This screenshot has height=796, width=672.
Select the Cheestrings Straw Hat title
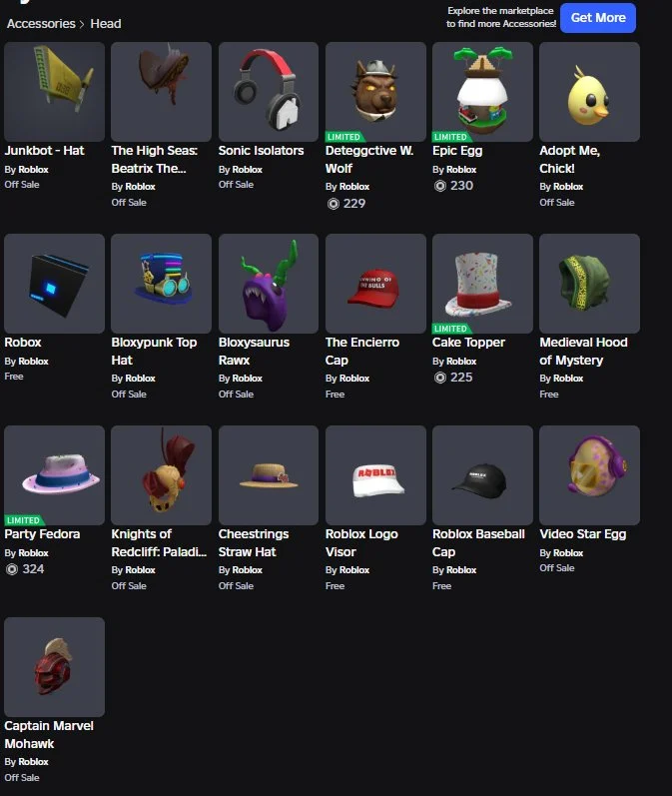[254, 543]
